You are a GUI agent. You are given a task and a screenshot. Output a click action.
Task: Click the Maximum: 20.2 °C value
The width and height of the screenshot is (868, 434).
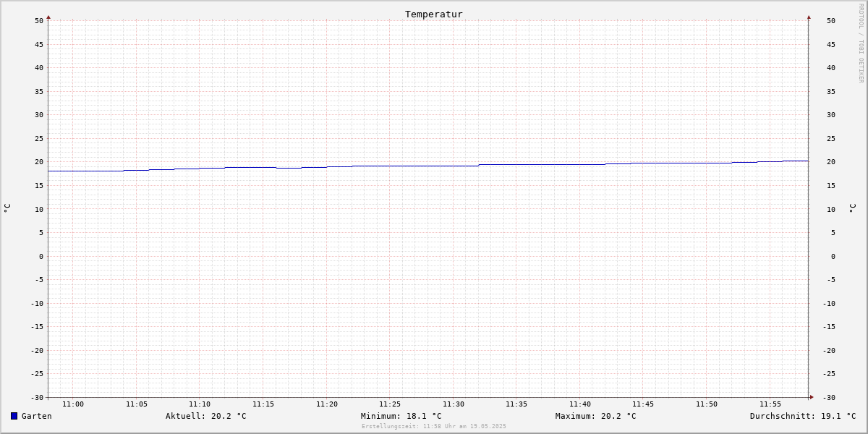click(x=596, y=416)
